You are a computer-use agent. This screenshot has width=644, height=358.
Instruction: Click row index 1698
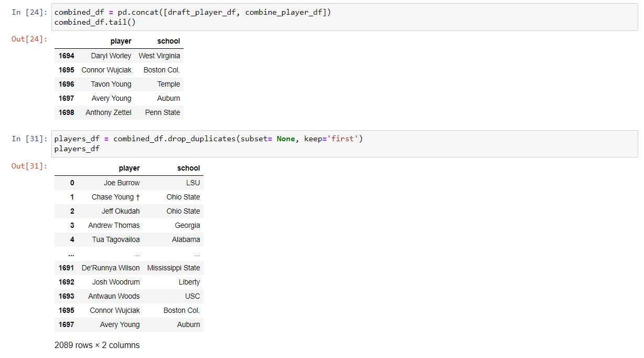(67, 112)
